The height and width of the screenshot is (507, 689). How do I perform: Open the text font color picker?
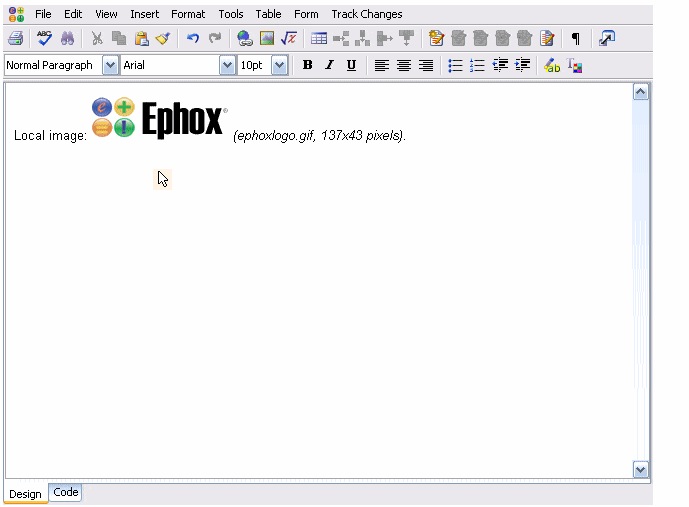coord(574,65)
